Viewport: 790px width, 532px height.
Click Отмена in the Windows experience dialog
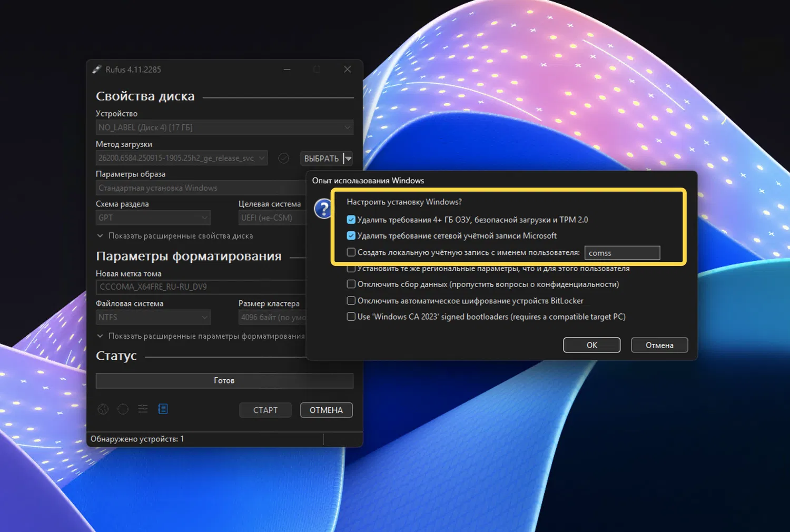[x=659, y=345]
